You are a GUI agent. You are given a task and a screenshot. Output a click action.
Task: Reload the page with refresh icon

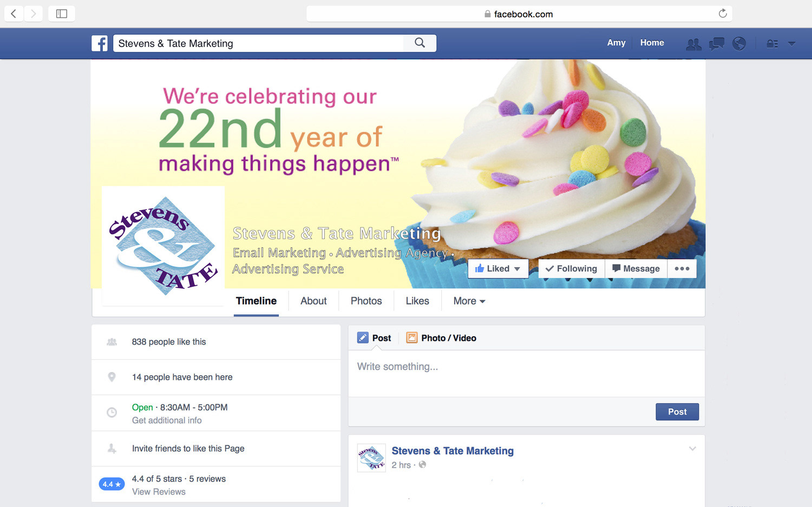pos(722,14)
